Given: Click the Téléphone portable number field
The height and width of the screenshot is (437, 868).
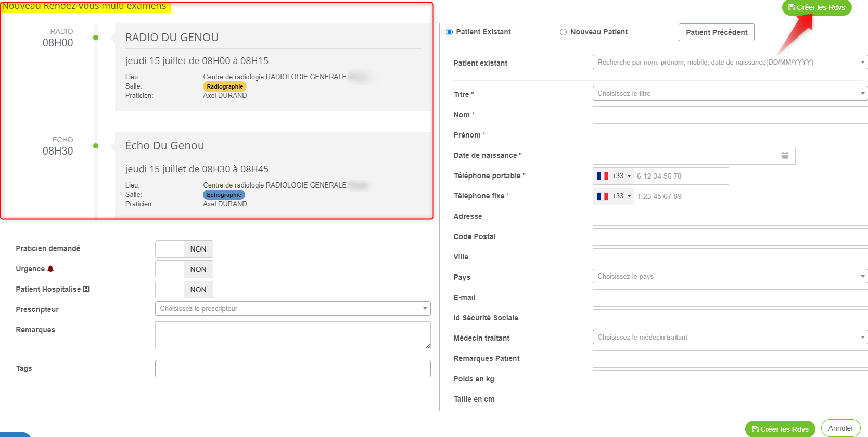Looking at the screenshot, I should coord(681,176).
